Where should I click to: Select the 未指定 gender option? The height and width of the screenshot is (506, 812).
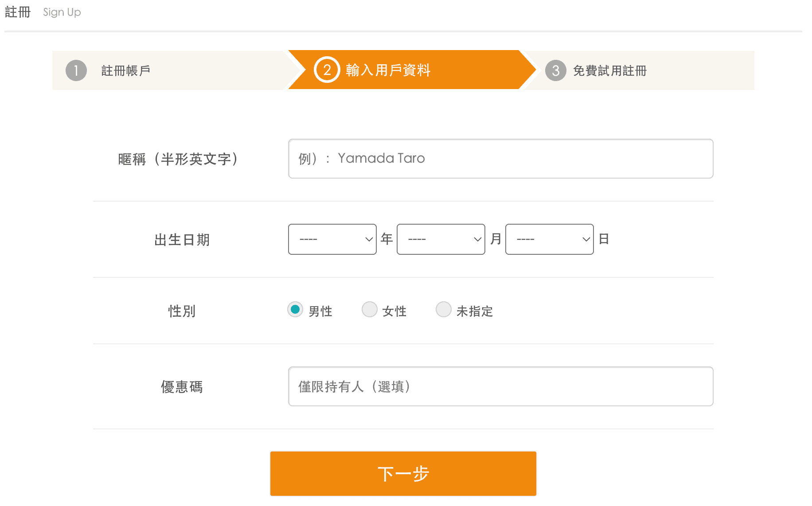point(443,310)
